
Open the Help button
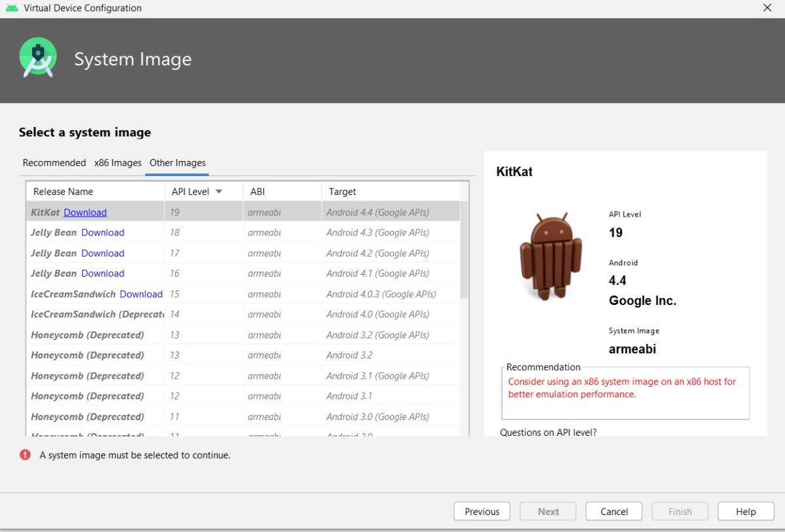click(746, 512)
